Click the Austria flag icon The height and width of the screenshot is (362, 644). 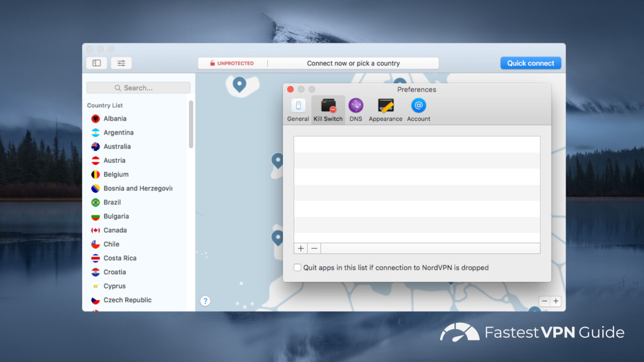[x=96, y=160]
